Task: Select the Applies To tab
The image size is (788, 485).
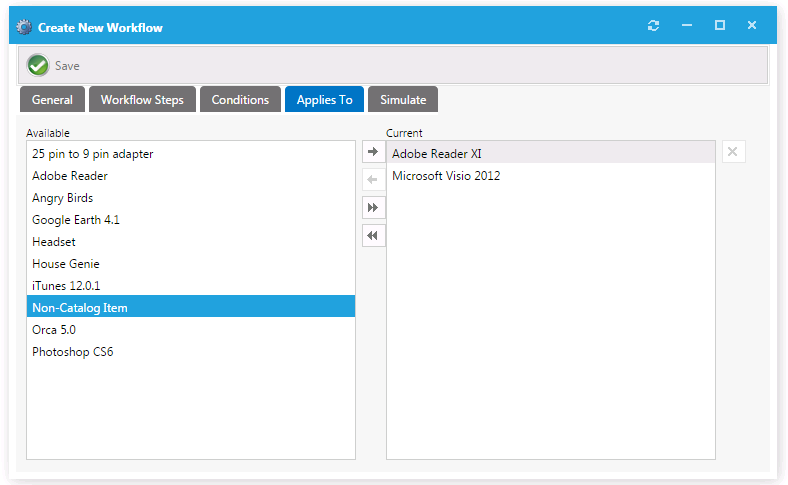Action: (324, 100)
